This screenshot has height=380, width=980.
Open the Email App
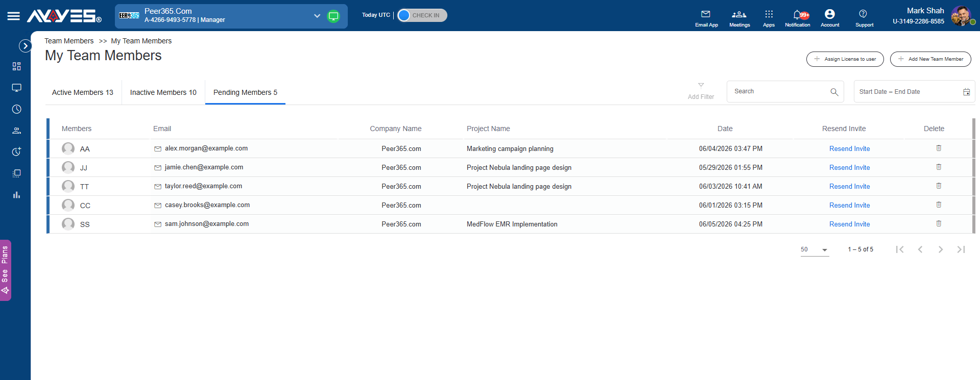[x=706, y=18]
